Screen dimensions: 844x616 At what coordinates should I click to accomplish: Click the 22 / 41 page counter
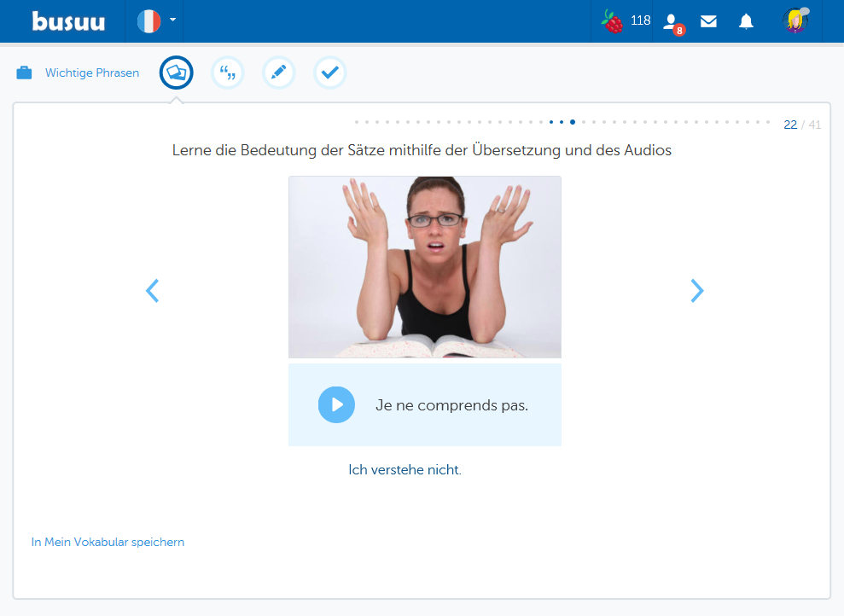(x=802, y=125)
